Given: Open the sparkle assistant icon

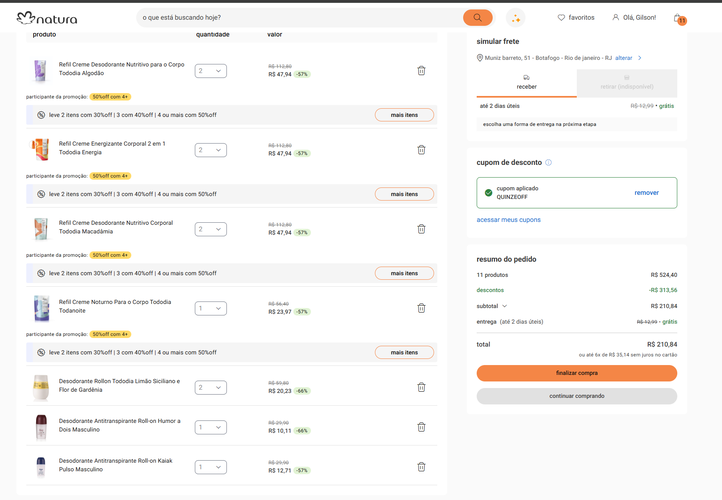Looking at the screenshot, I should (515, 18).
